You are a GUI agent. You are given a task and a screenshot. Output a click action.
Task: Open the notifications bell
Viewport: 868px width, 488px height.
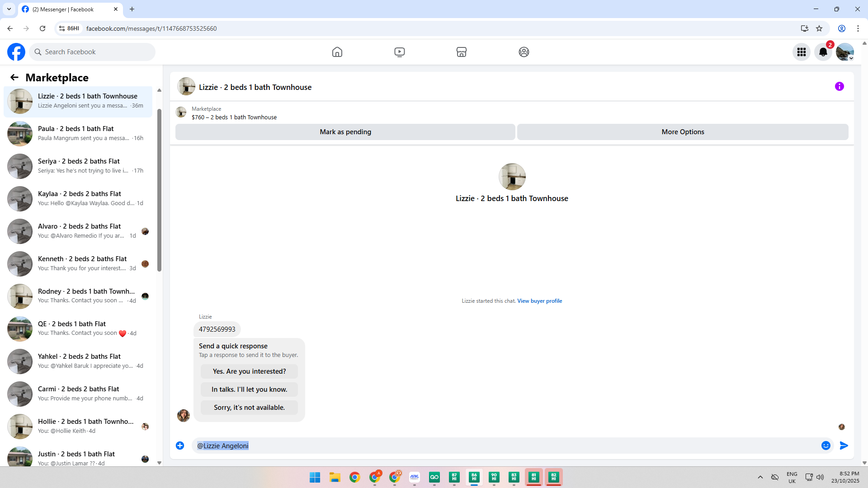click(x=823, y=52)
